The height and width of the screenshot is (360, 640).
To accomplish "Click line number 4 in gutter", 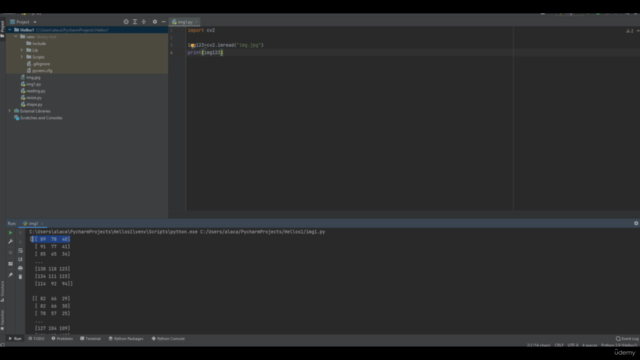I will click(171, 53).
